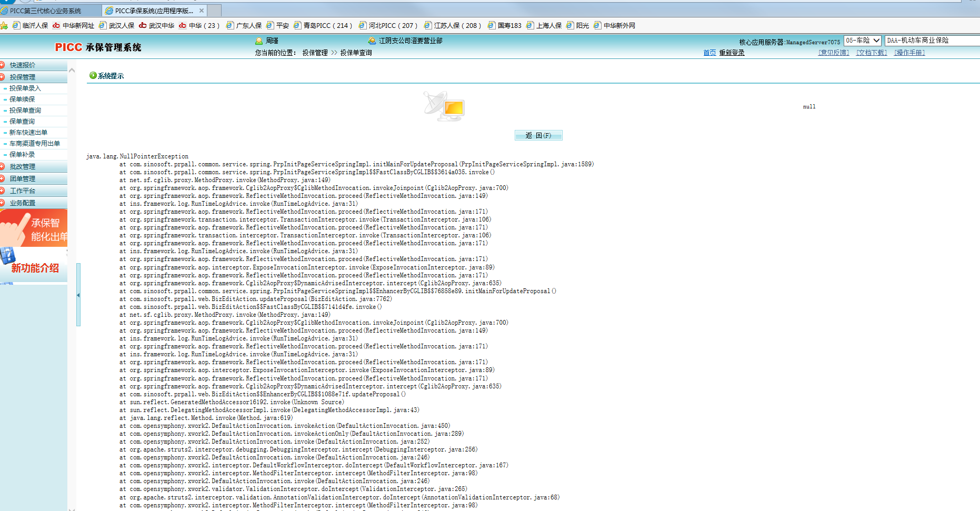Click the PICC 承保管理系统 logo

click(98, 47)
